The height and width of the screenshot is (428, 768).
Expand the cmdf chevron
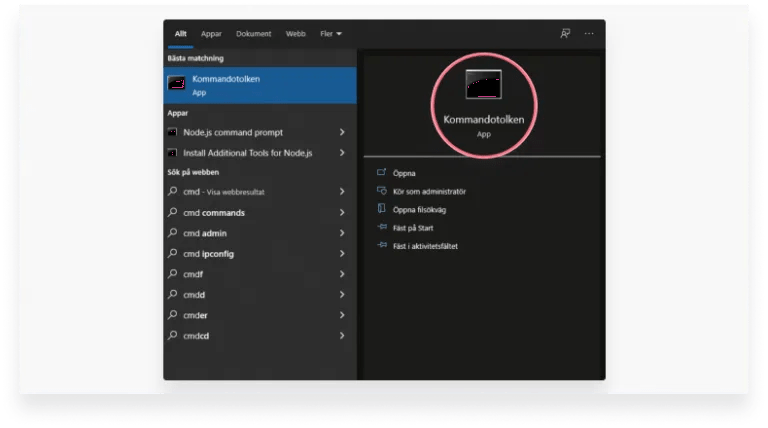342,274
